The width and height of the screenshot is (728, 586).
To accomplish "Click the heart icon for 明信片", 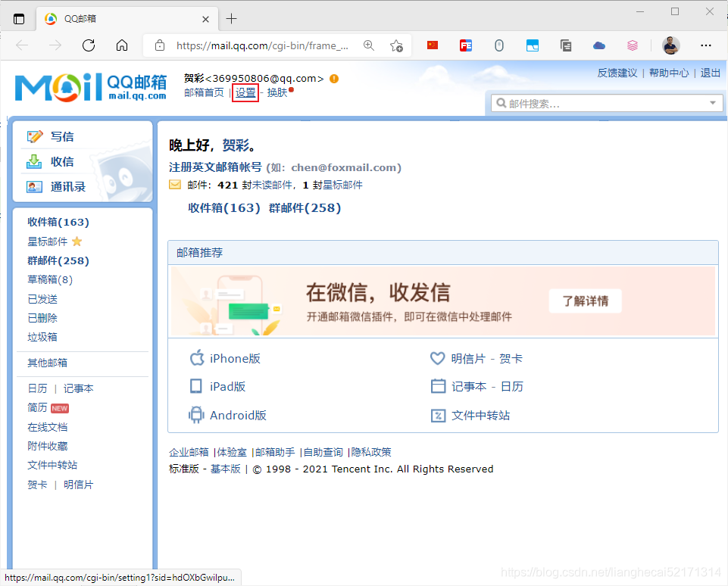I will 437,358.
